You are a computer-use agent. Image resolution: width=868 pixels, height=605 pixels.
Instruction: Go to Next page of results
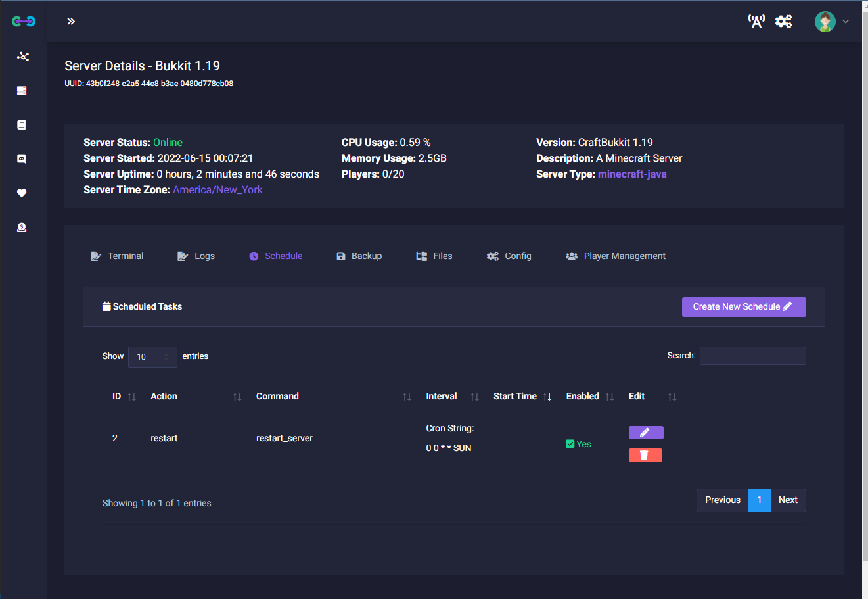click(x=787, y=500)
